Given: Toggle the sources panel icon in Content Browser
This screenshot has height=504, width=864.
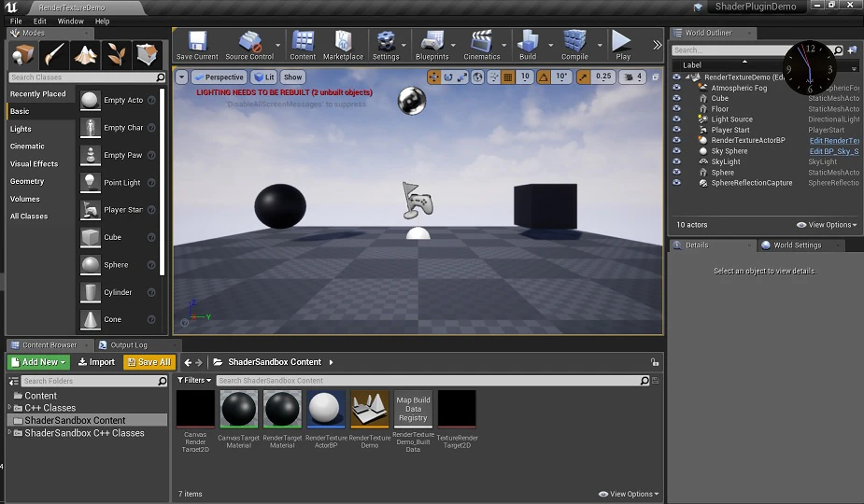Looking at the screenshot, I should click(x=14, y=381).
